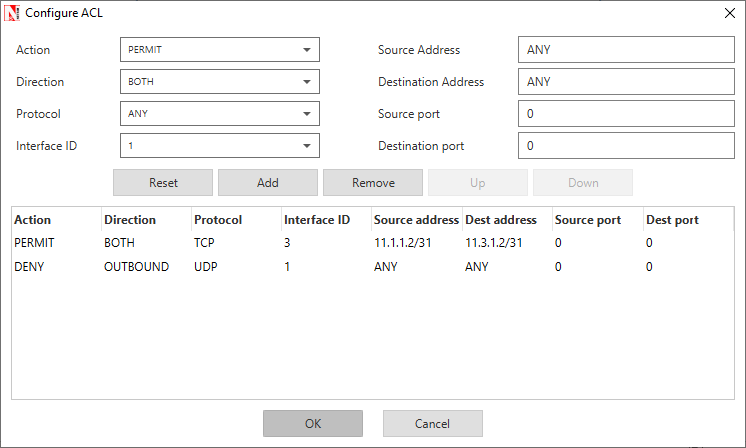Open the Action dropdown showing PERMIT
Screen dimensions: 746x448
pyautogui.click(x=219, y=50)
